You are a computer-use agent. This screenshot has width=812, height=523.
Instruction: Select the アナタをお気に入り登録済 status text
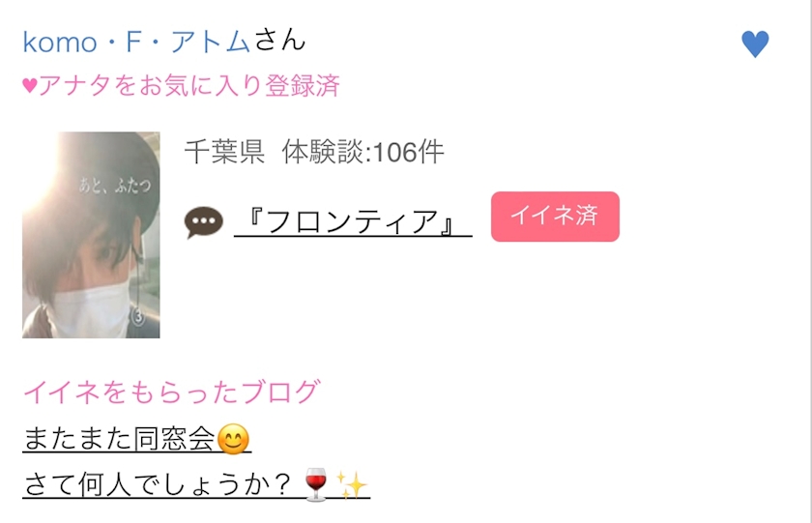point(188,85)
